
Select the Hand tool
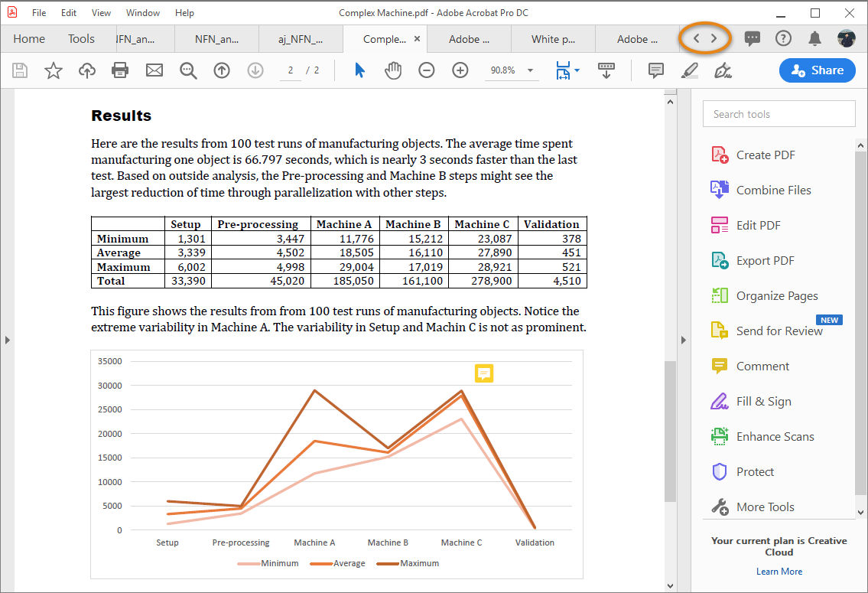tap(393, 70)
